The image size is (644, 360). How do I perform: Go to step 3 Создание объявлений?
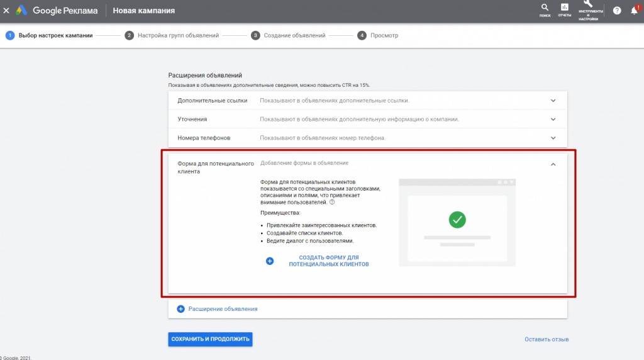pyautogui.click(x=288, y=35)
